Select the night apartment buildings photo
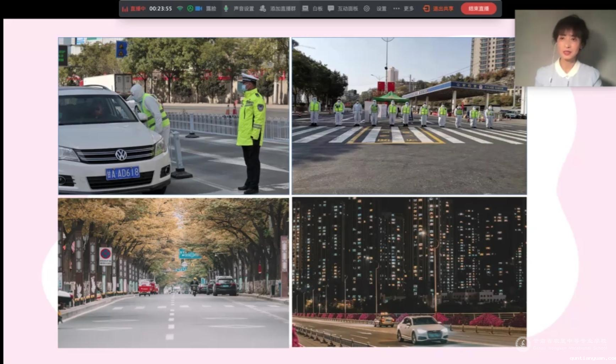This screenshot has width=616, height=364. [409, 272]
